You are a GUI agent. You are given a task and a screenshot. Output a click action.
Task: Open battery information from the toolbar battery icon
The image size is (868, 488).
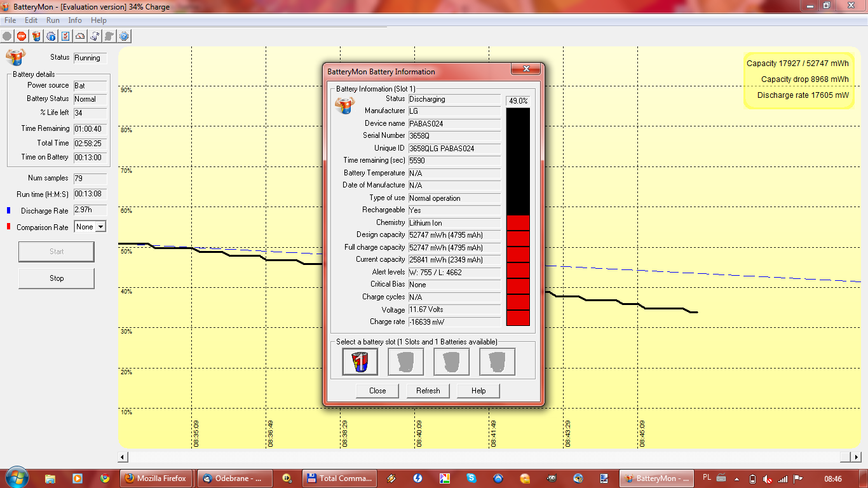tap(36, 36)
